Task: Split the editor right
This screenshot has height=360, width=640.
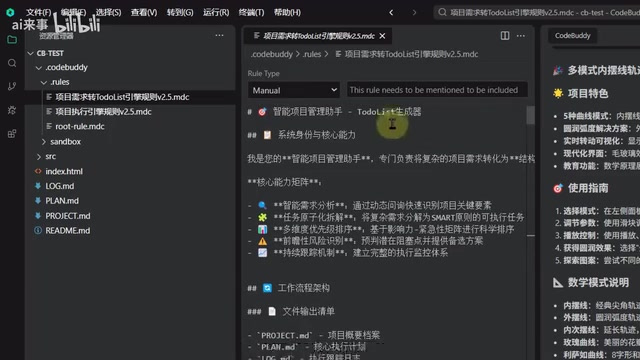Action: (505, 36)
